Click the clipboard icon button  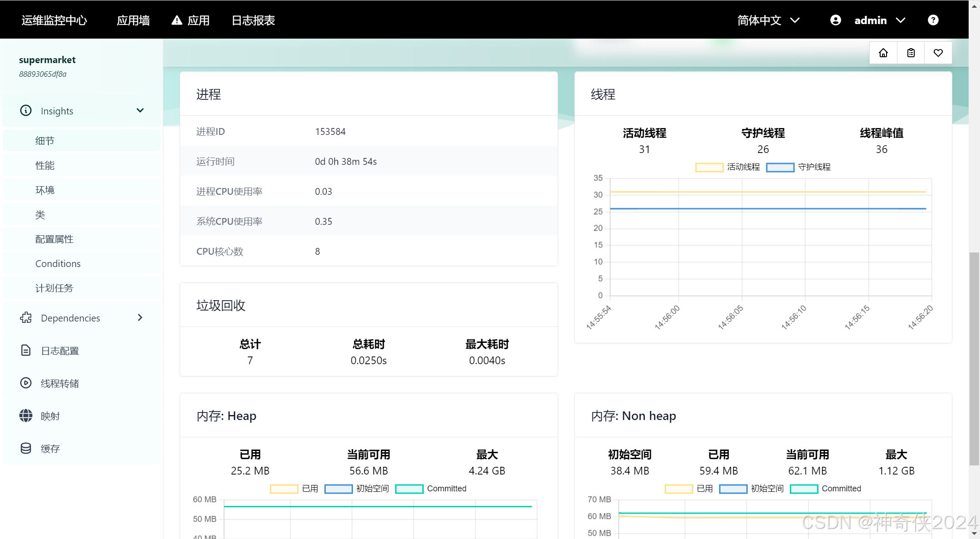pos(911,53)
